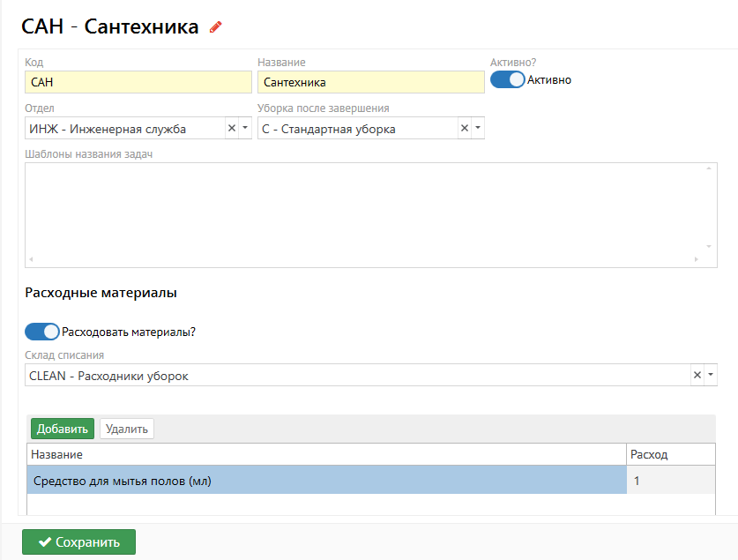Open the Отдел dropdown arrow
The width and height of the screenshot is (738, 560).
pyautogui.click(x=245, y=129)
